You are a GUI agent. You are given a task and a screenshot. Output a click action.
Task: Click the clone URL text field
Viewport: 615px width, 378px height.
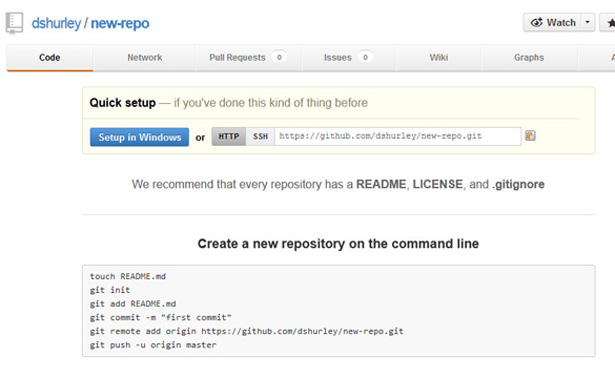pyautogui.click(x=398, y=136)
